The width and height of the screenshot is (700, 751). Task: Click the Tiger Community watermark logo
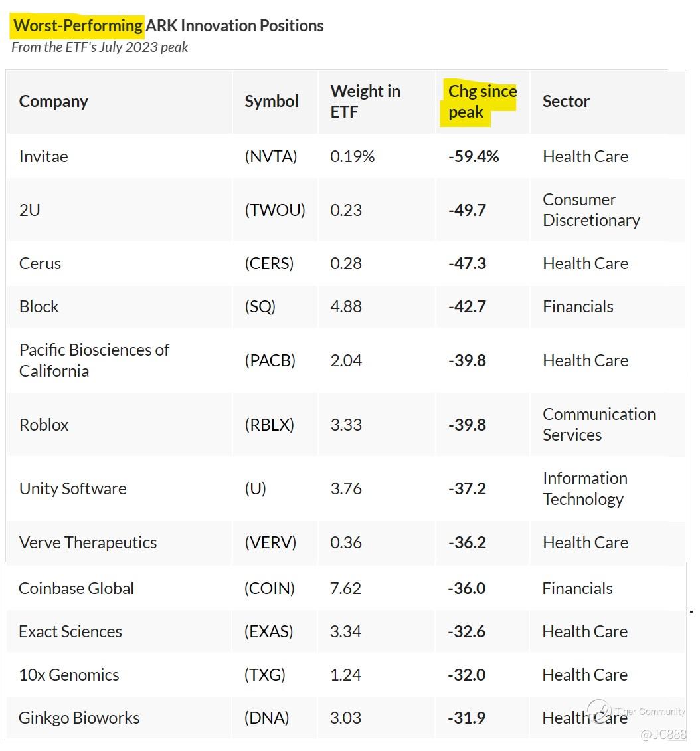click(x=599, y=709)
